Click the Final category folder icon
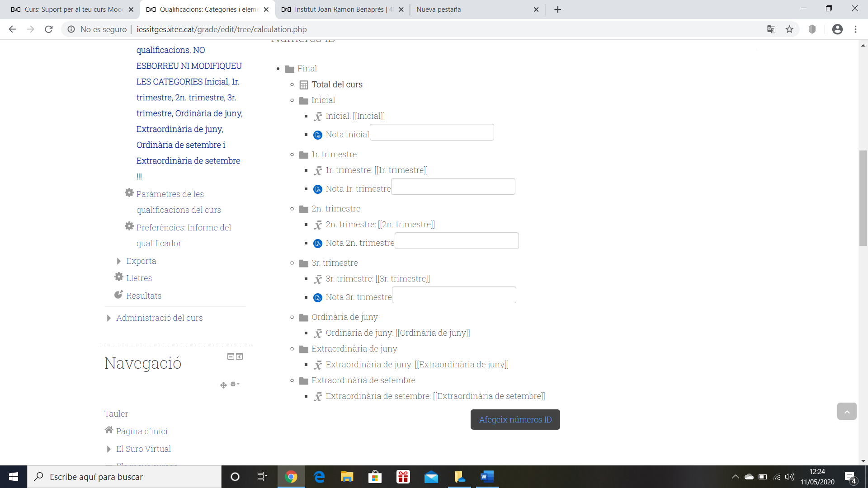The image size is (868, 488). 290,69
